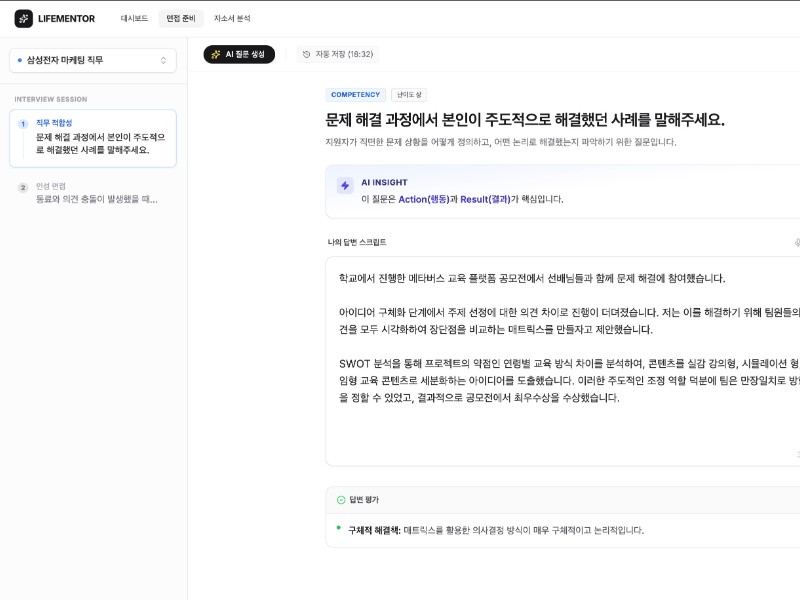Click the clock icon beside 자동 저장
This screenshot has height=600, width=800.
pos(306,54)
